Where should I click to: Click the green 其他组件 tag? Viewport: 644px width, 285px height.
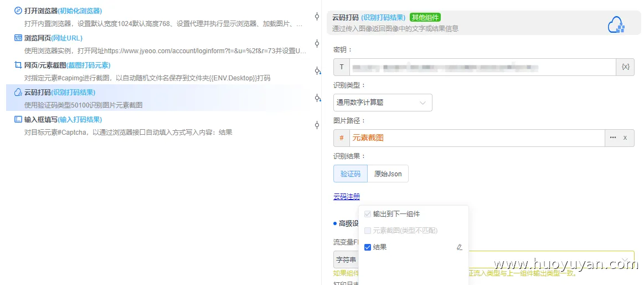(x=425, y=17)
